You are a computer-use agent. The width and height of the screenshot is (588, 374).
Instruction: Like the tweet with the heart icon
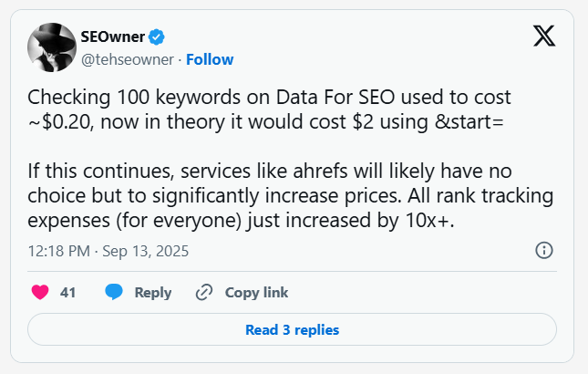pyautogui.click(x=40, y=293)
